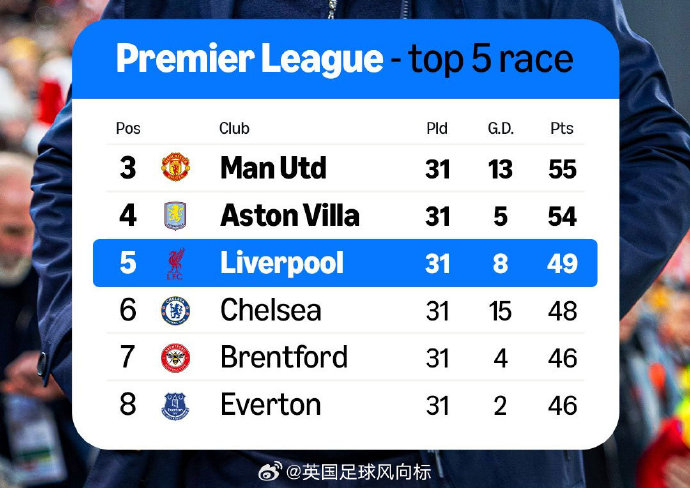Click the Pld column header

(437, 128)
